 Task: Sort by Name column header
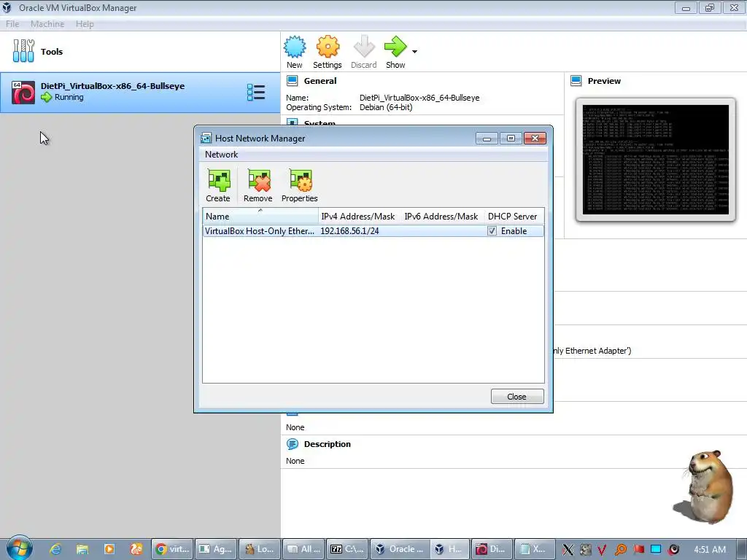tap(260, 216)
